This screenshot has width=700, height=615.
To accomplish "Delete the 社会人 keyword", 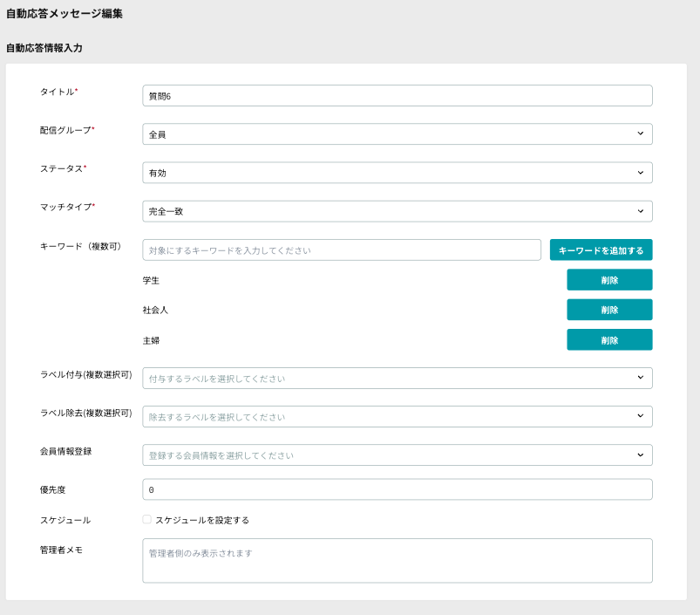I will pos(609,310).
